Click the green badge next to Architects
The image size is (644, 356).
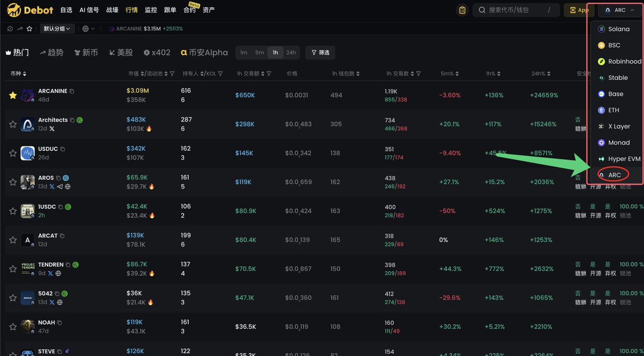(79, 120)
